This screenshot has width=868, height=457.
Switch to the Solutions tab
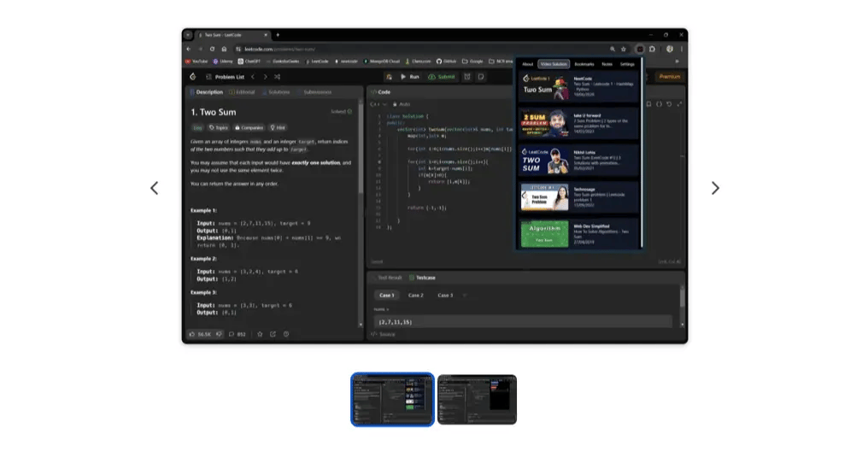276,92
